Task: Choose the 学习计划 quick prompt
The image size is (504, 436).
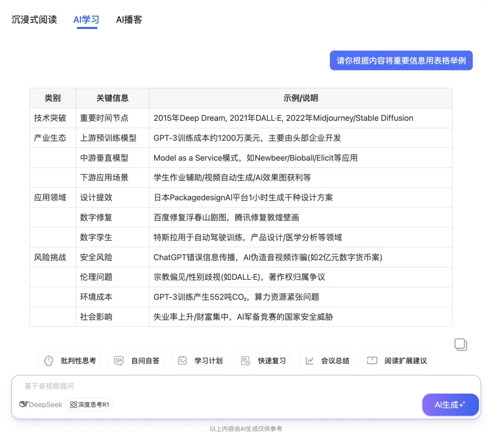Action: (200, 361)
